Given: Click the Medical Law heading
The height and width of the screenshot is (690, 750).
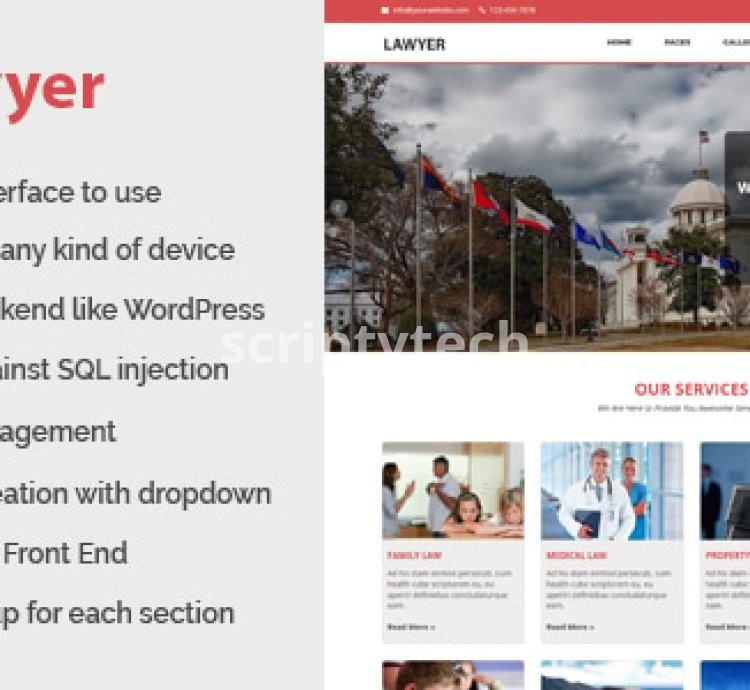Looking at the screenshot, I should [x=576, y=555].
